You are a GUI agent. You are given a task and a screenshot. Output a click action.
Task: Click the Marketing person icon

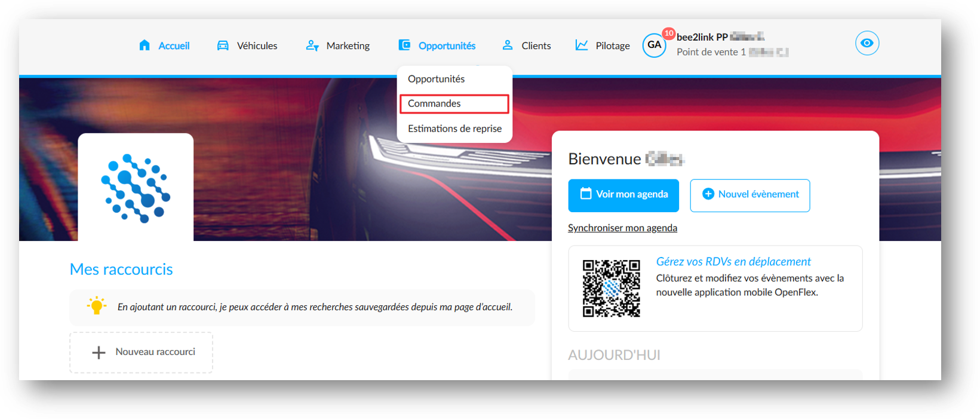(312, 45)
